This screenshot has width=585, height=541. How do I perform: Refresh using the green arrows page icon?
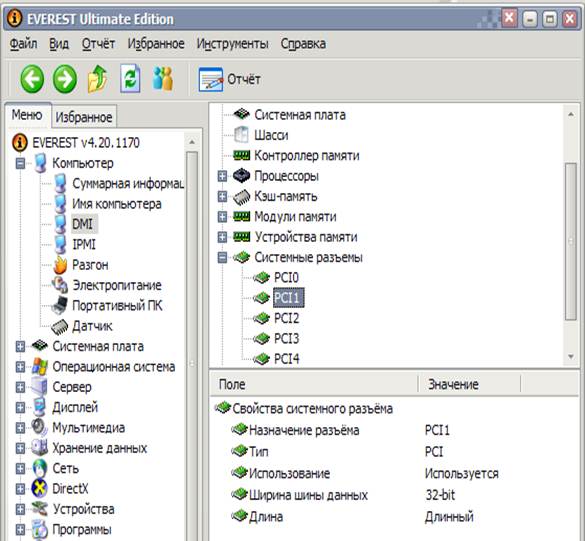coord(130,78)
